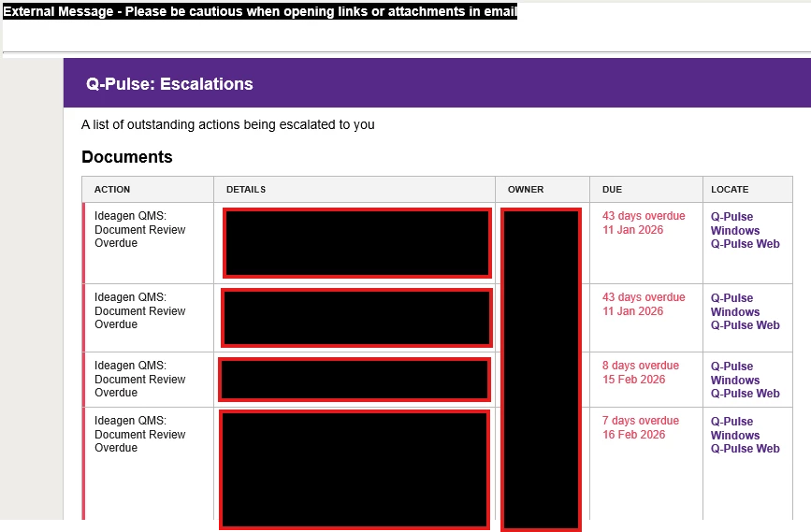Screen dimensions: 811x532
Task: Open Q-Pulse Web link in 8 days overdue row
Action: (x=745, y=394)
